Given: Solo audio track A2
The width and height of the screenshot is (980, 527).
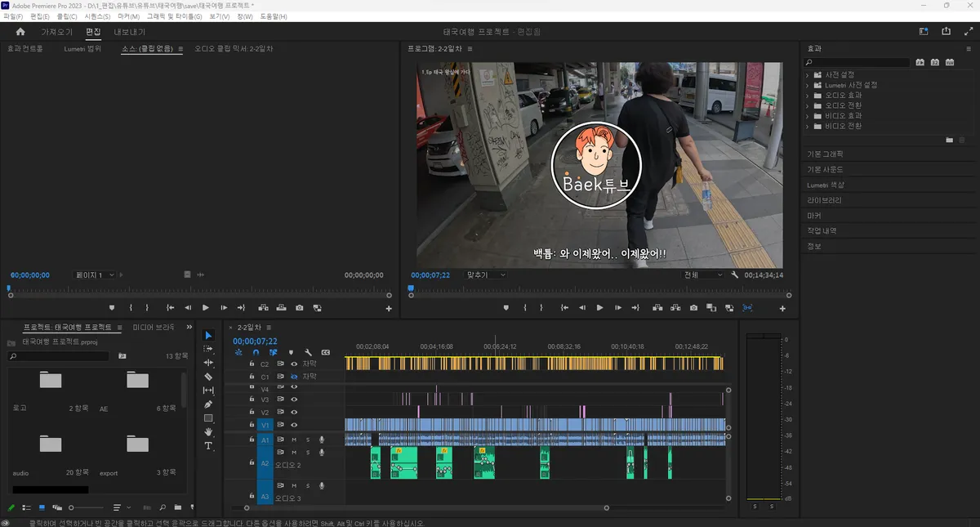Looking at the screenshot, I should 308,452.
